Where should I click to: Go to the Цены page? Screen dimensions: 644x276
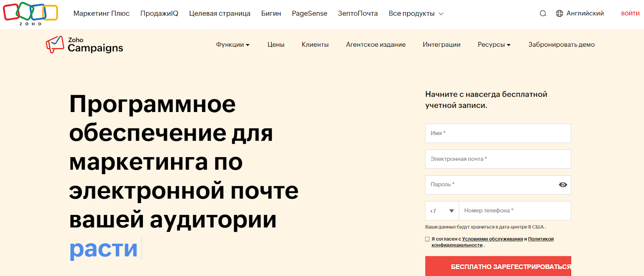276,44
